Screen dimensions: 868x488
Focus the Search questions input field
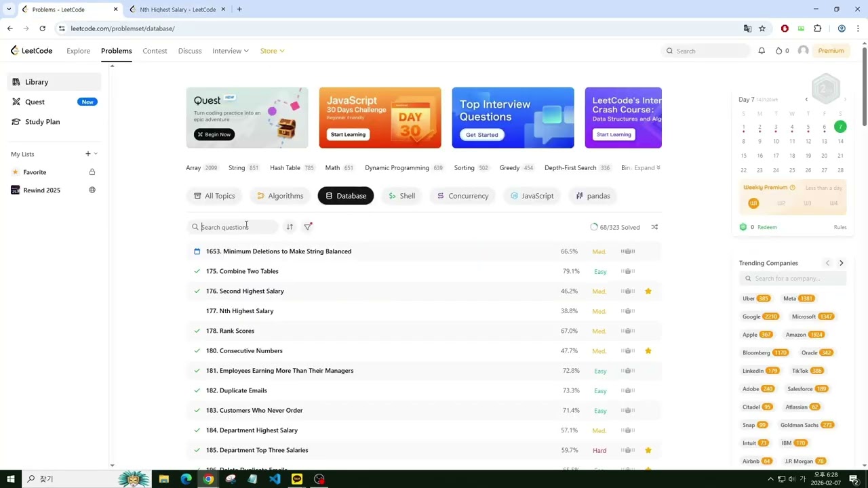(233, 227)
